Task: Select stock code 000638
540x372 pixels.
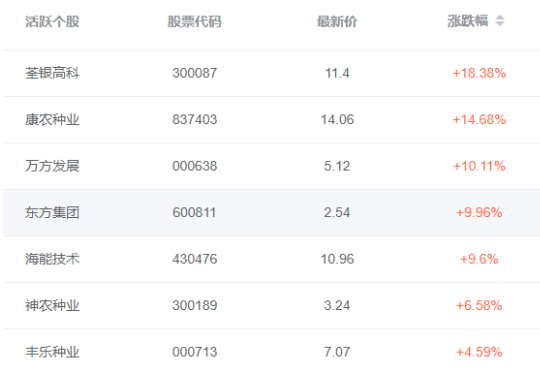Action: 195,166
